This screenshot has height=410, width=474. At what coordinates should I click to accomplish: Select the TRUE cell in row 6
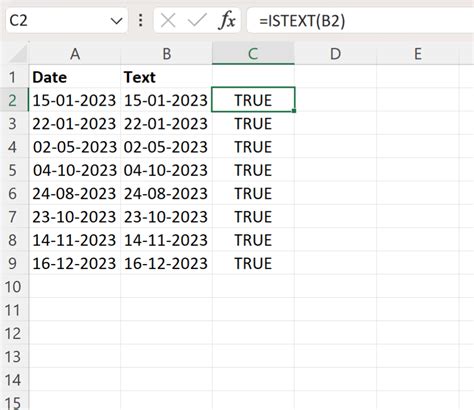click(253, 193)
